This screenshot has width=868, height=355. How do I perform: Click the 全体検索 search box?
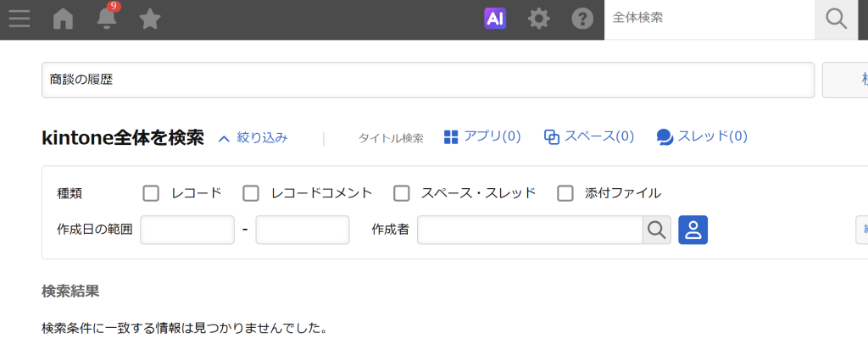coord(709,19)
